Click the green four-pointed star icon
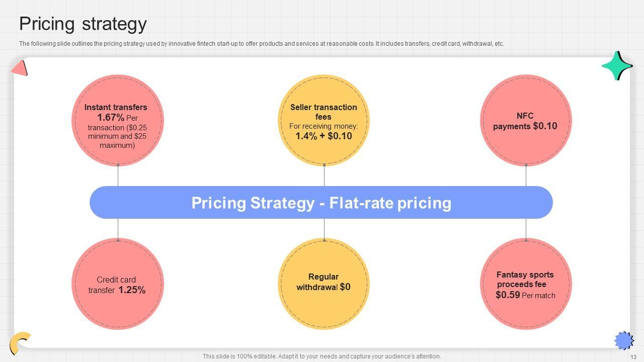Viewport: 644px width, 362px height. pos(616,66)
